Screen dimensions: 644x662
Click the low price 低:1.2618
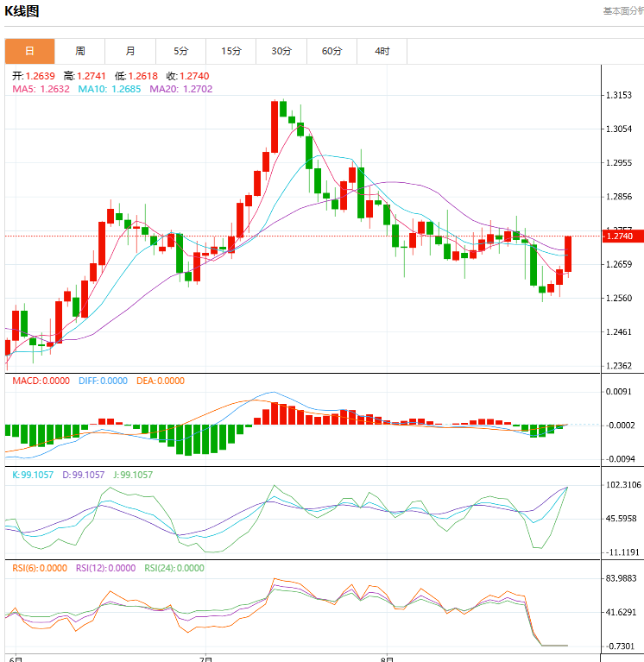coord(136,76)
